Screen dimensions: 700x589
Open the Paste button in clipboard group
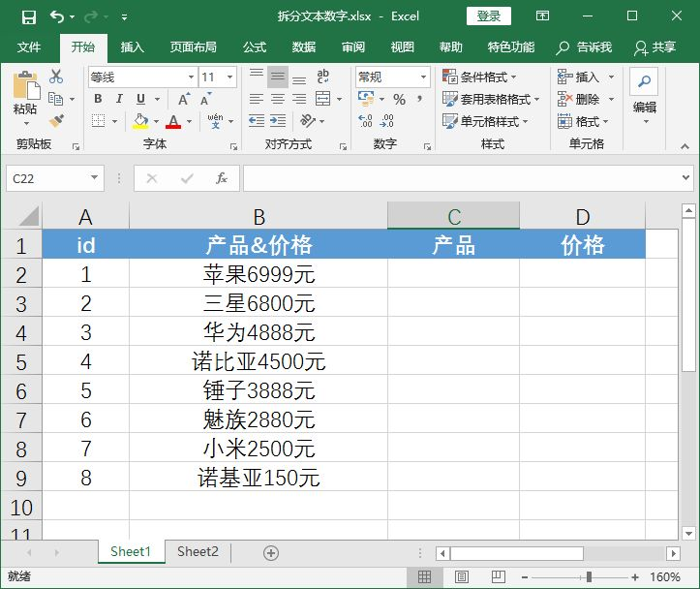pos(25,98)
